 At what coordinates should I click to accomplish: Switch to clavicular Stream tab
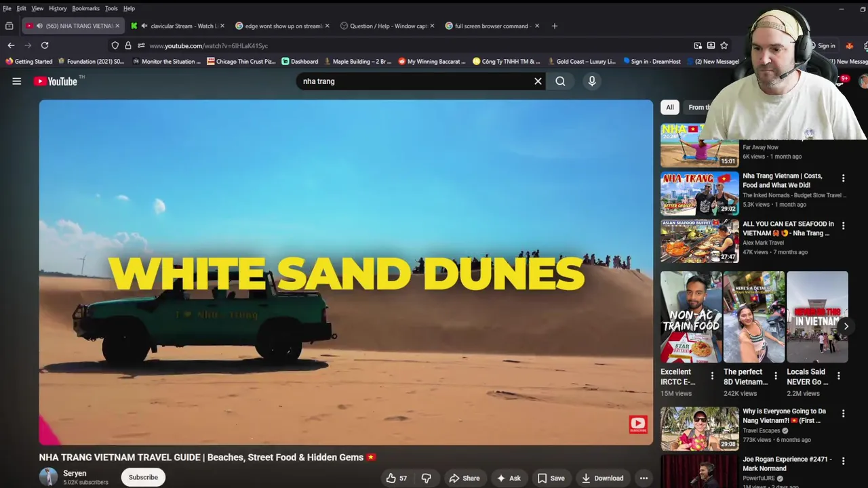pos(178,26)
